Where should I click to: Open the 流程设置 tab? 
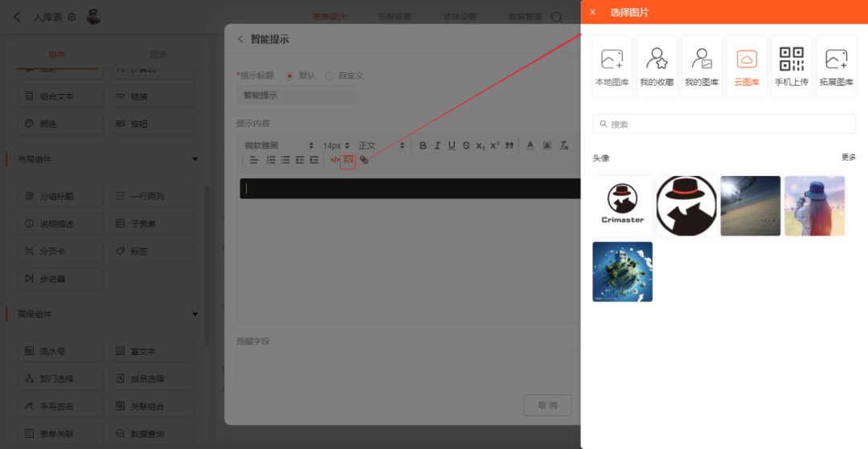(x=395, y=17)
